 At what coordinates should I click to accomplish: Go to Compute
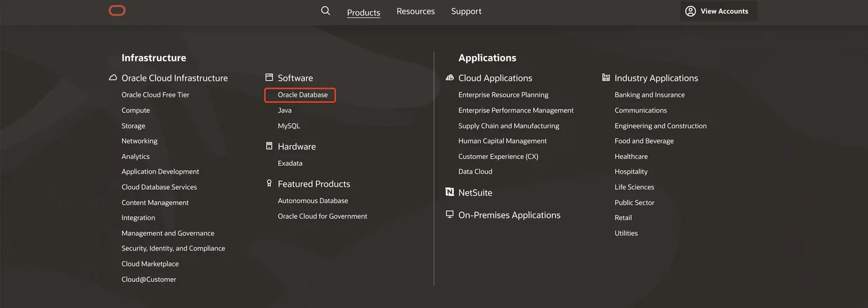click(x=136, y=111)
